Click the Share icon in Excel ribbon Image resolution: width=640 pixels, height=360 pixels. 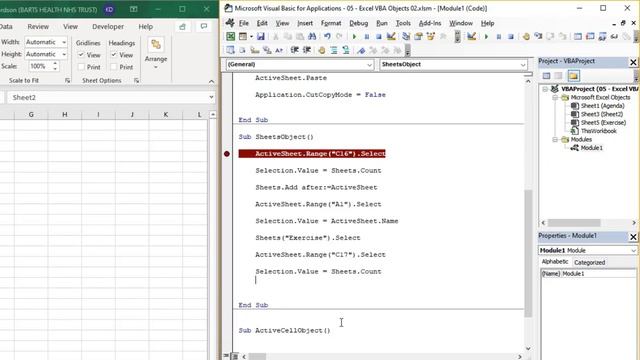coord(182,27)
